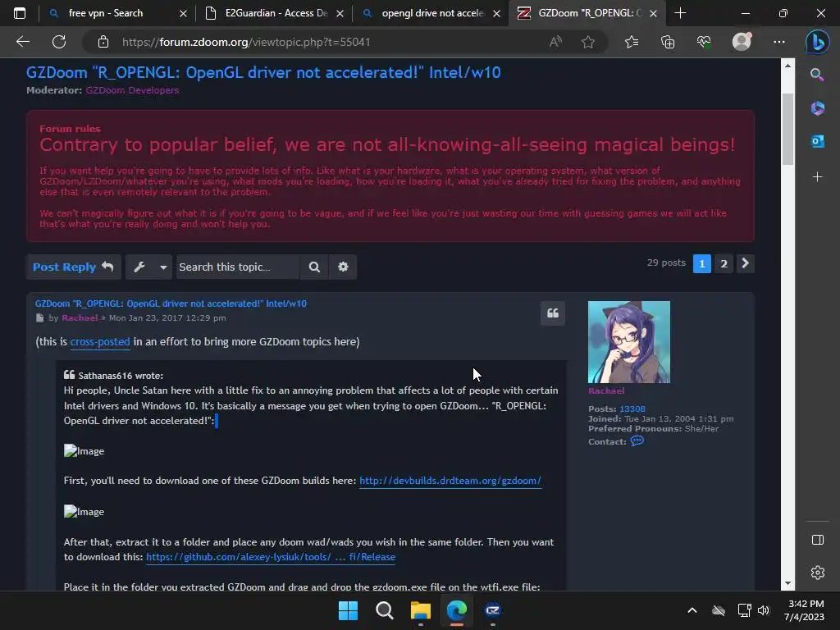Go back to previous page
Image resolution: width=840 pixels, height=630 pixels.
(x=23, y=42)
